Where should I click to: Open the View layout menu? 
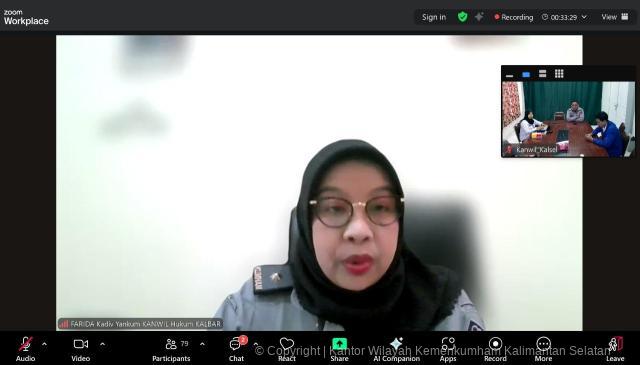coord(615,17)
